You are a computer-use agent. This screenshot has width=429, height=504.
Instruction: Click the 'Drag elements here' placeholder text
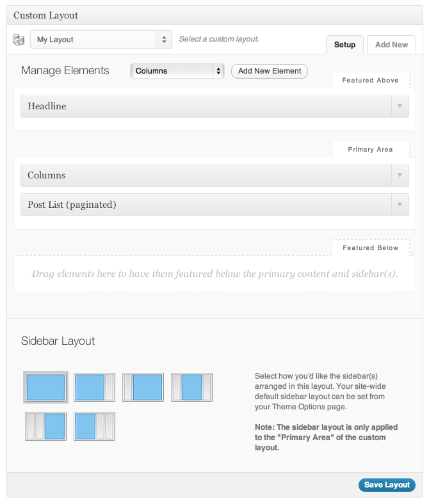point(214,274)
